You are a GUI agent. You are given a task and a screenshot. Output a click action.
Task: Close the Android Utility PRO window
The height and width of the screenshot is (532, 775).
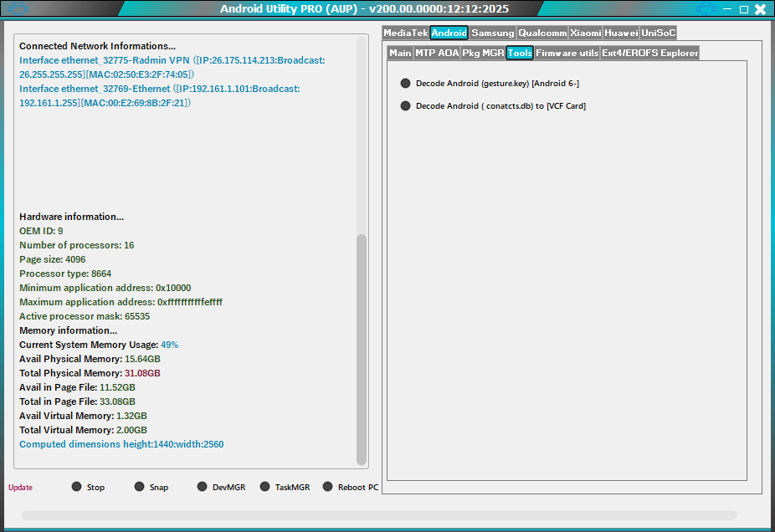761,9
